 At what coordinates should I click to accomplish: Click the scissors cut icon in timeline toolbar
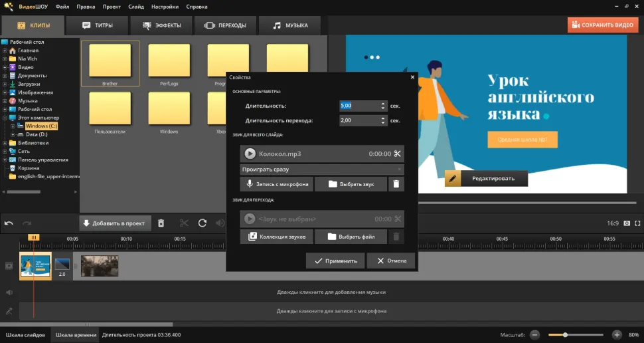[184, 223]
